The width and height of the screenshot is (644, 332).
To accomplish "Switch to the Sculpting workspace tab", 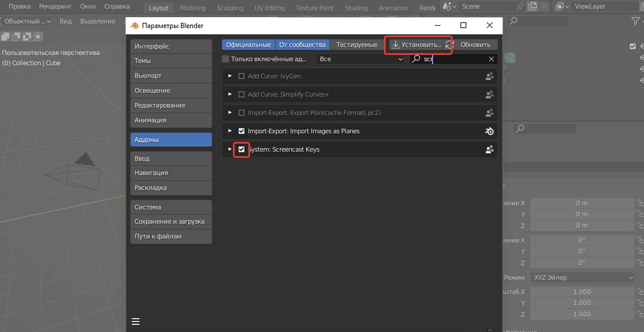I will coord(230,8).
